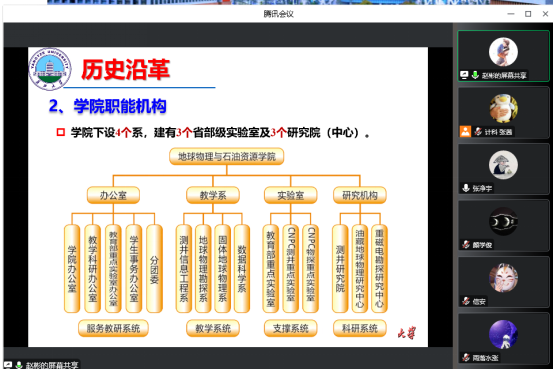This screenshot has height=369, width=553.
Task: Click the green microphone icon on the top participant tile
Action: coord(475,75)
